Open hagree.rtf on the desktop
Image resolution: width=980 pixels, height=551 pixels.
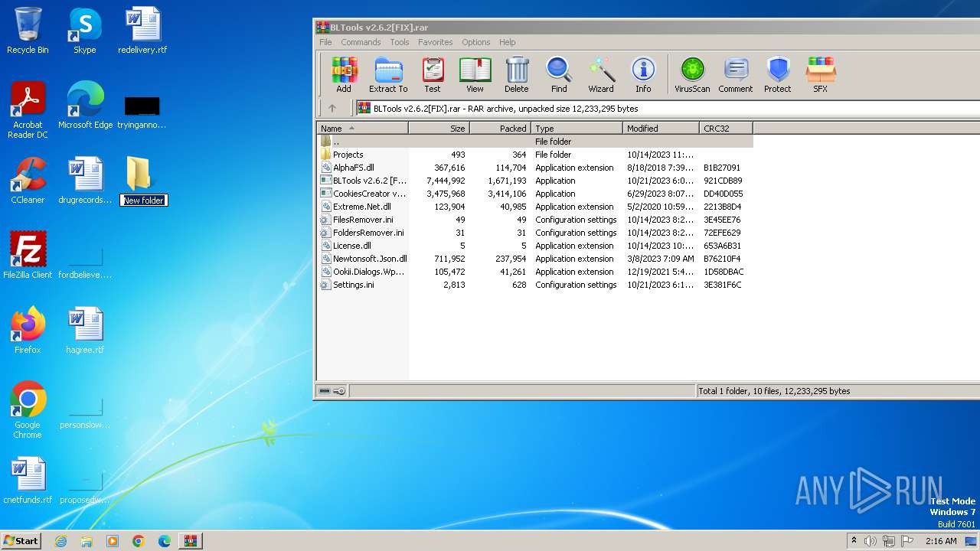[x=85, y=331]
